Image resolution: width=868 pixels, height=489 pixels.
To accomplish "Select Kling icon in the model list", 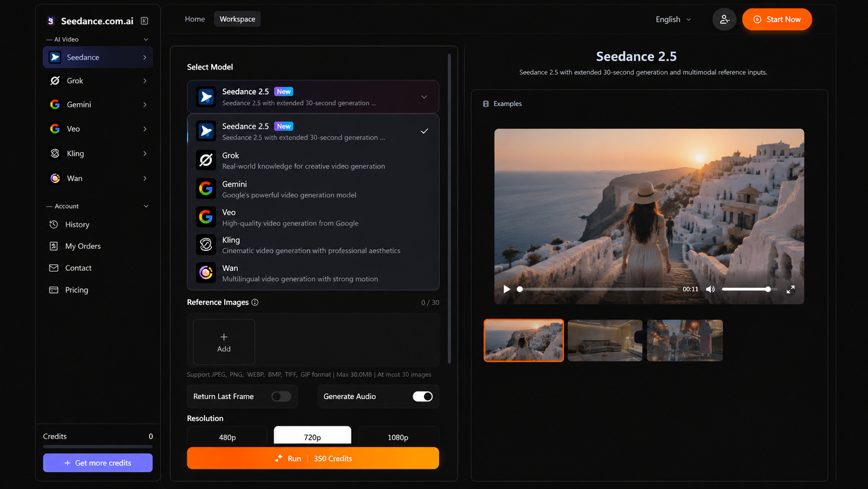I will (206, 245).
